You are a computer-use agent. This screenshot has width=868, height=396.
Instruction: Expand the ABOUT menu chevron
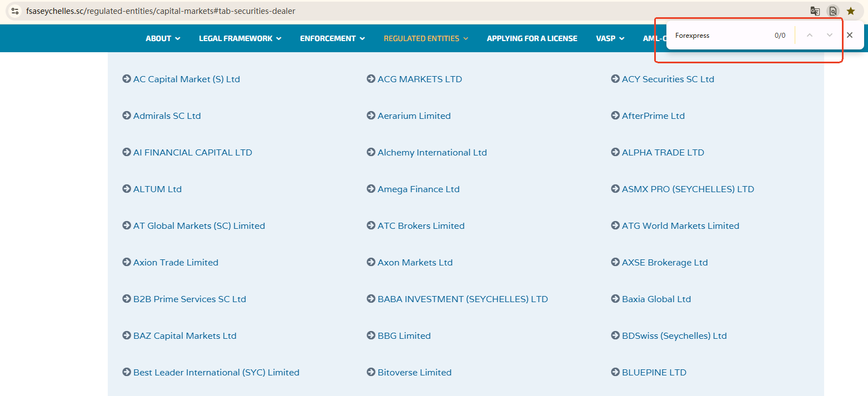point(178,38)
